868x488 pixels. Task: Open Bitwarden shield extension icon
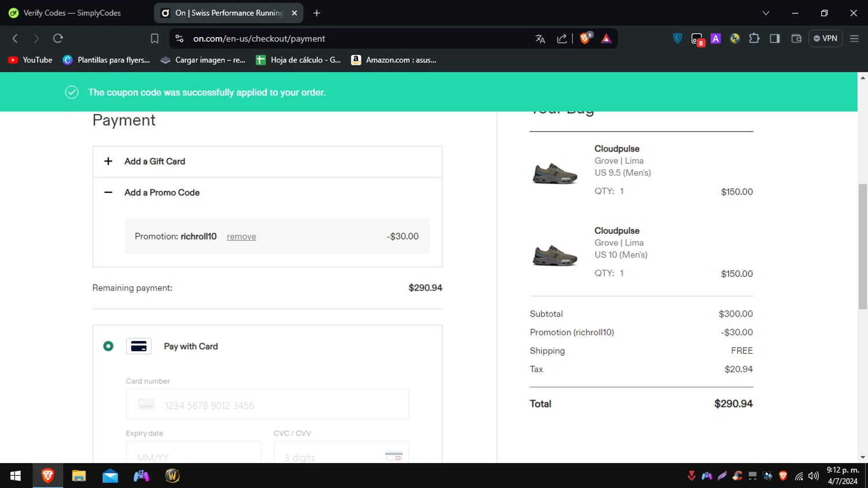coord(678,38)
